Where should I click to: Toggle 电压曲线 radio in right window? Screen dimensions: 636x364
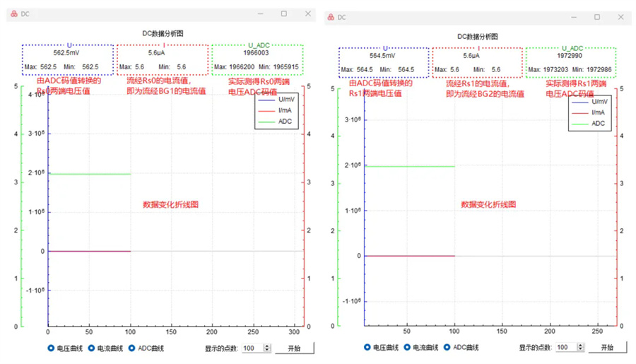point(367,347)
